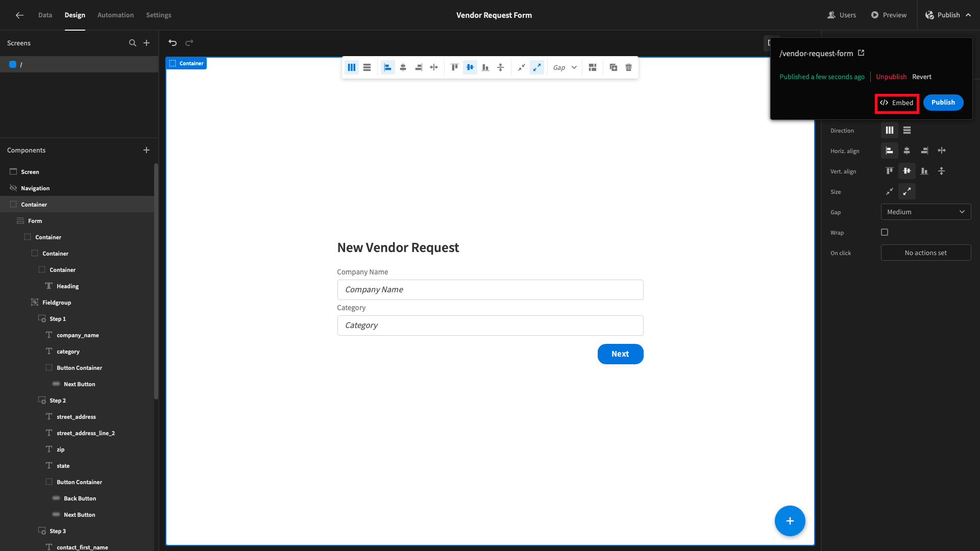Screen dimensions: 980x551
Task: Open the Automation tab
Action: [x=115, y=15]
